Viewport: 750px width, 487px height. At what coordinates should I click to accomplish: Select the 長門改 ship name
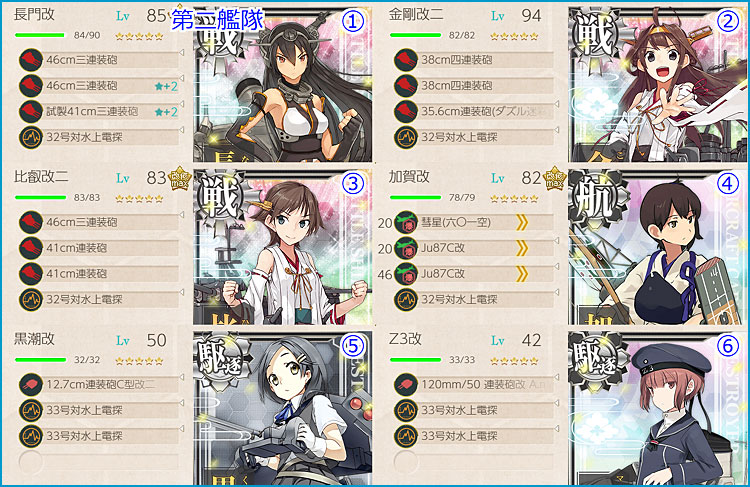pyautogui.click(x=34, y=15)
